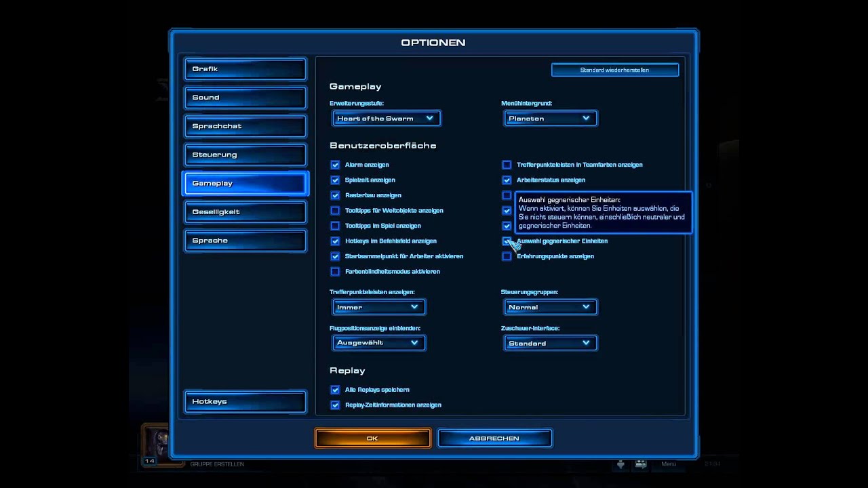Viewport: 868px width, 488px height.
Task: Cancel with the Abbrechen button
Action: tap(494, 439)
